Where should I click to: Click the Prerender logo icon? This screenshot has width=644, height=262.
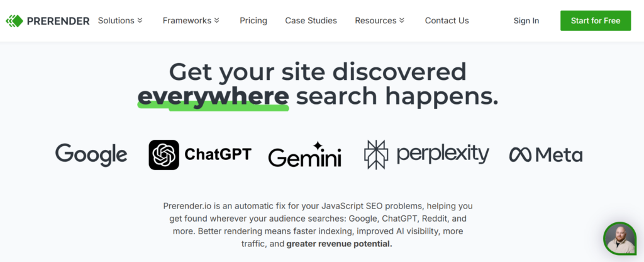coord(14,21)
